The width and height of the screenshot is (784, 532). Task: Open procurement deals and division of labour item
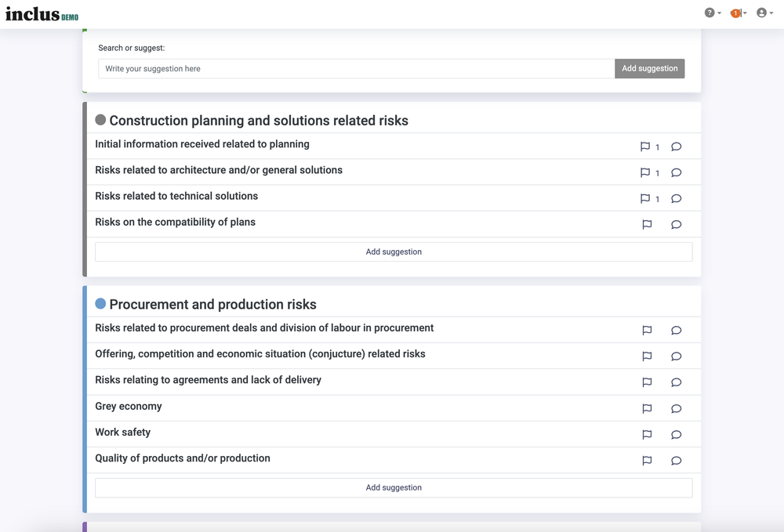tap(264, 328)
